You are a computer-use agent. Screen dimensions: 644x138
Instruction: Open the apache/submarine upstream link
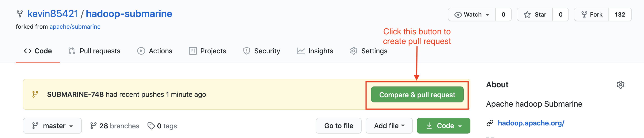click(x=75, y=27)
